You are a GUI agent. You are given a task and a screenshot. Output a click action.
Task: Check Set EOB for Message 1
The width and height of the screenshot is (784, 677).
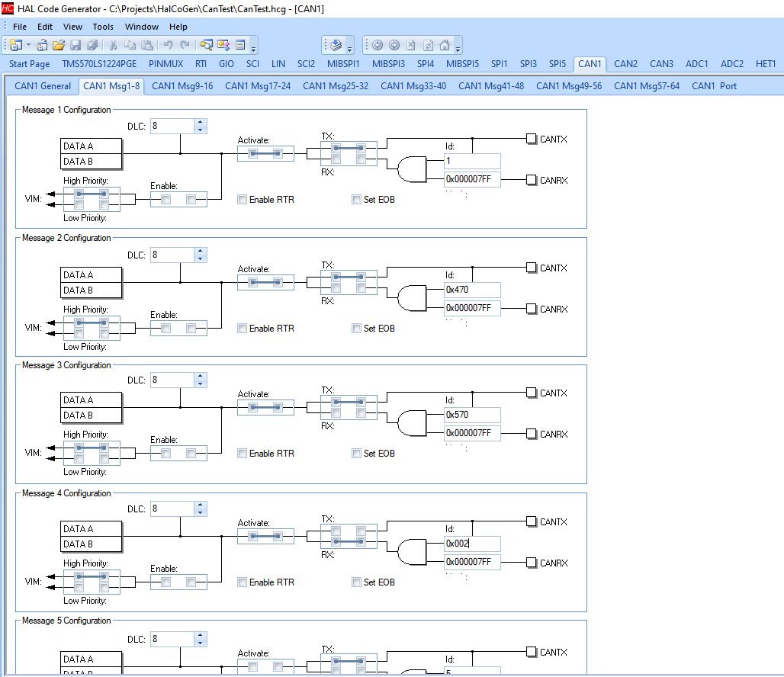[x=356, y=200]
